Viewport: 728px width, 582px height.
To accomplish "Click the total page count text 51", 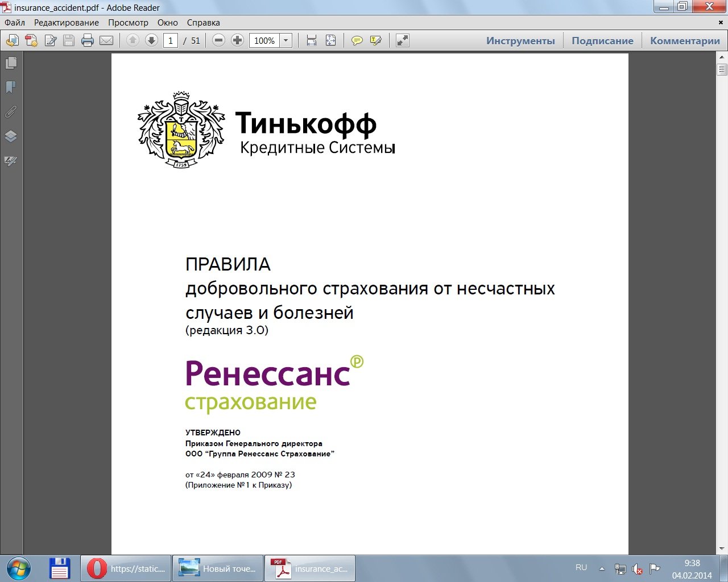I will click(x=196, y=41).
